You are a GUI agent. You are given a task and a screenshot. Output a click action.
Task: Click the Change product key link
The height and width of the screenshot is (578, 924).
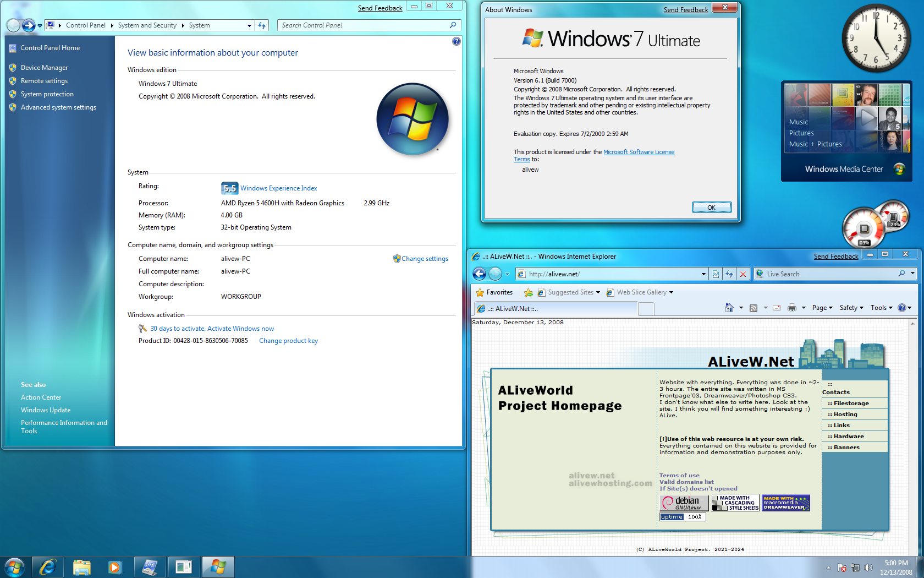pos(288,341)
